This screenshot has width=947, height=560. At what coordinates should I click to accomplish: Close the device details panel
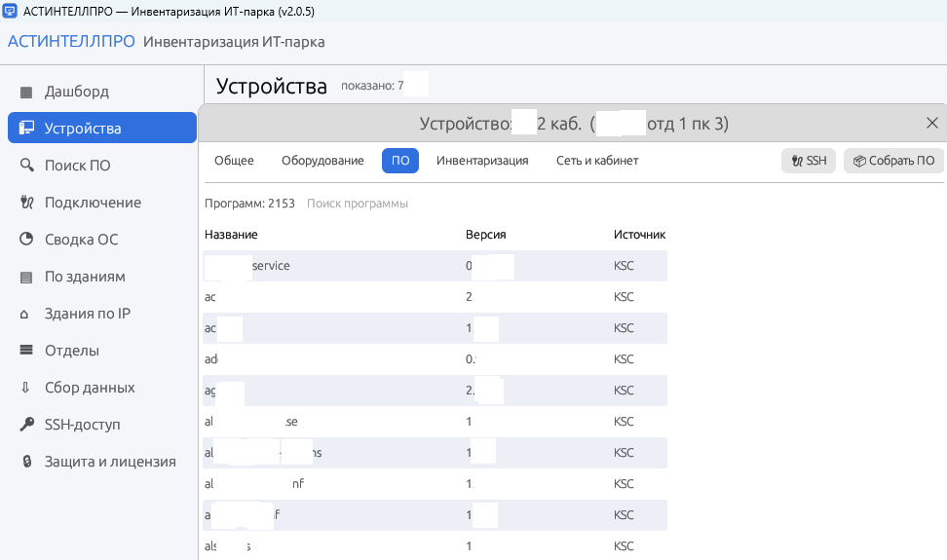[932, 123]
